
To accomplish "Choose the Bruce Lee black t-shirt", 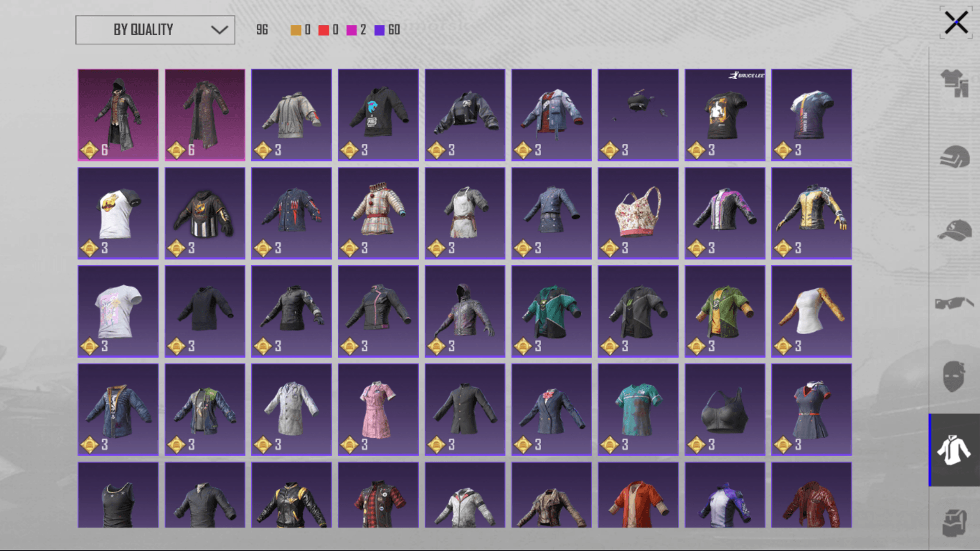I will pyautogui.click(x=725, y=115).
